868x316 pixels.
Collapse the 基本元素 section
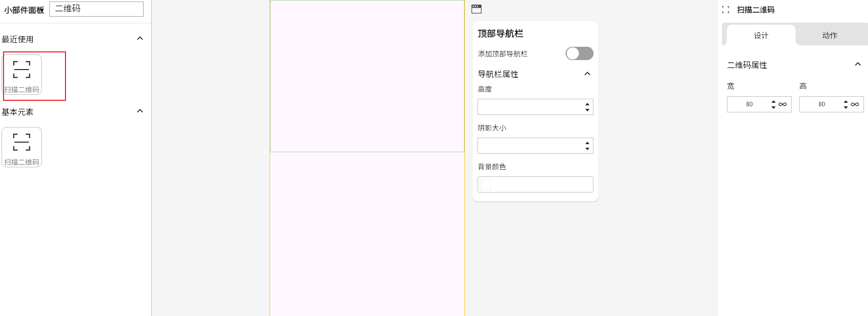point(140,111)
